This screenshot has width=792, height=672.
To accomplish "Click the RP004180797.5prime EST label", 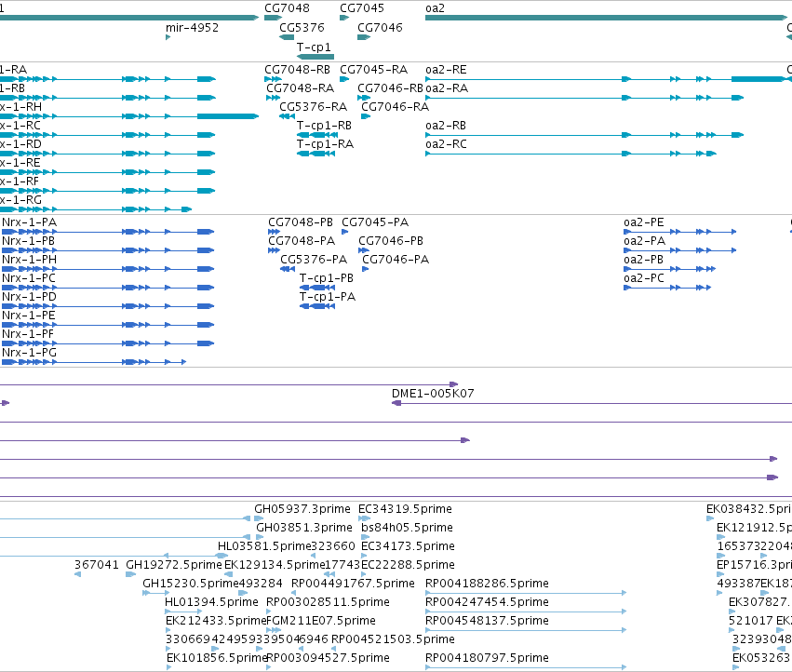I will 487,658.
